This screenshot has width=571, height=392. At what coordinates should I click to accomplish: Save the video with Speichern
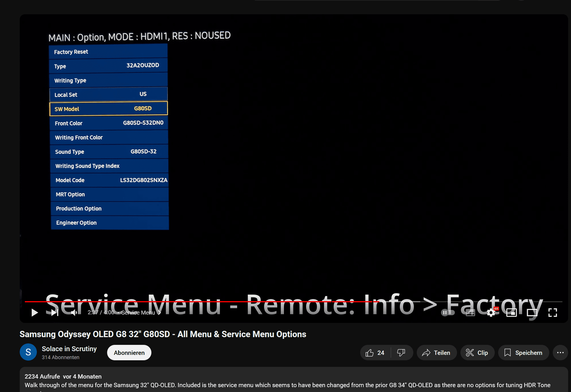(523, 353)
